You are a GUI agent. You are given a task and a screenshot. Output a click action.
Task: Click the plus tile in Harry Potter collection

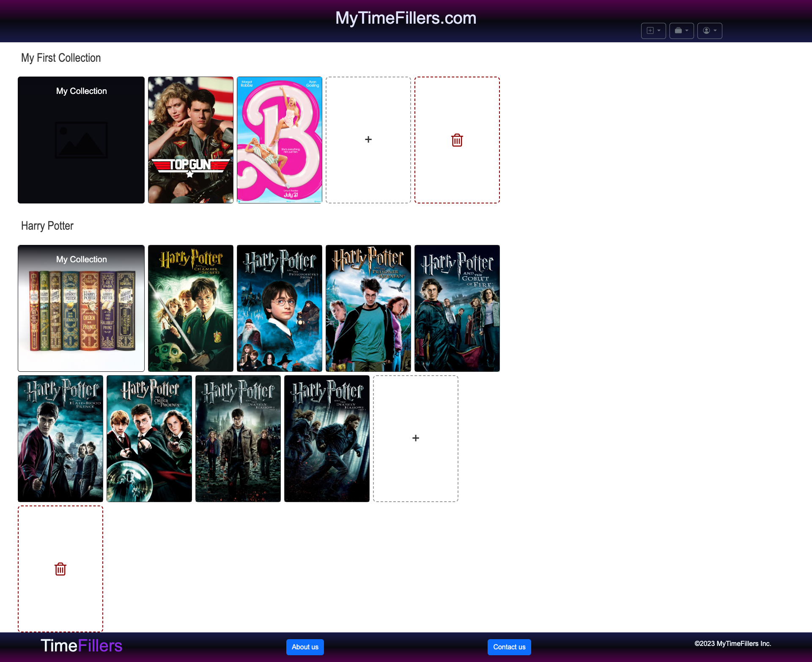point(416,439)
